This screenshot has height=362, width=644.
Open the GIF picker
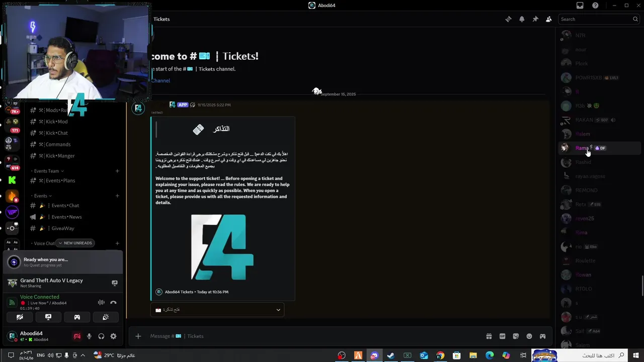[502, 336]
